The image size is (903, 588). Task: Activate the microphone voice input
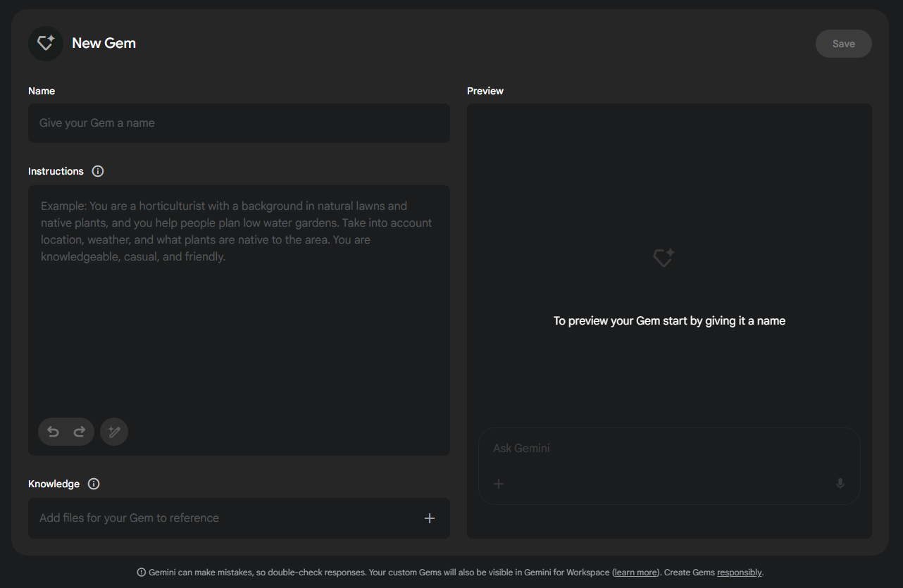point(840,484)
